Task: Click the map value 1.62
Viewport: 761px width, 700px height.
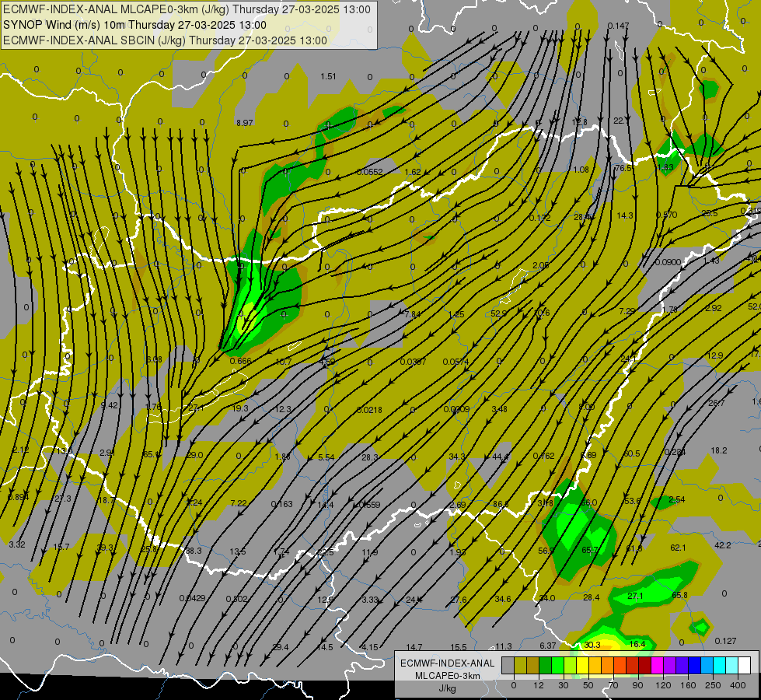Action: (x=413, y=172)
